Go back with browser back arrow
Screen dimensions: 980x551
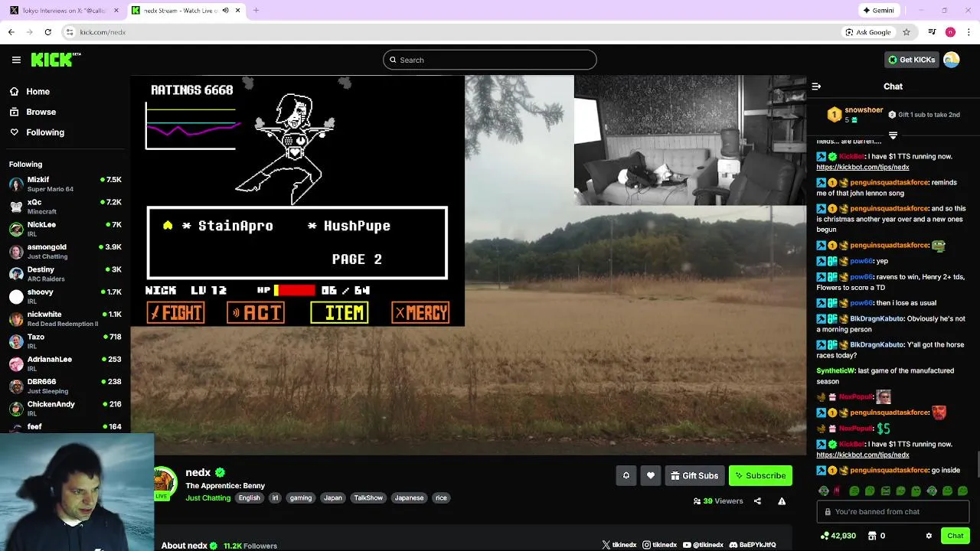tap(11, 32)
